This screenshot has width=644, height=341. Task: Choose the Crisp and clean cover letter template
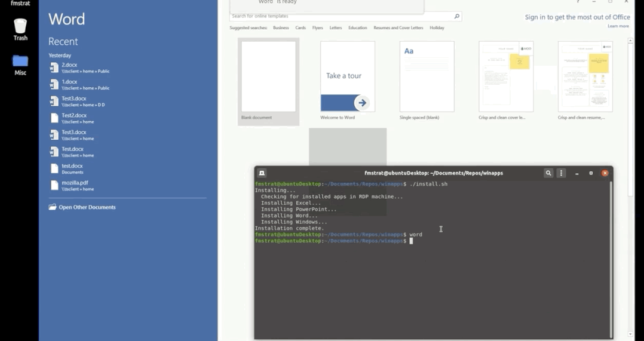coord(506,81)
